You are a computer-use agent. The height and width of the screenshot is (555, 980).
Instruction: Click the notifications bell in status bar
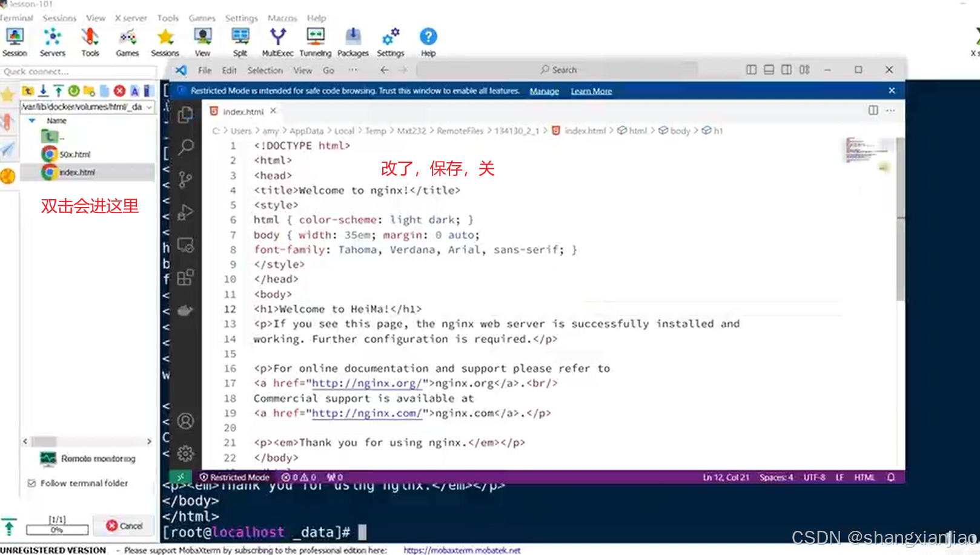coord(891,477)
